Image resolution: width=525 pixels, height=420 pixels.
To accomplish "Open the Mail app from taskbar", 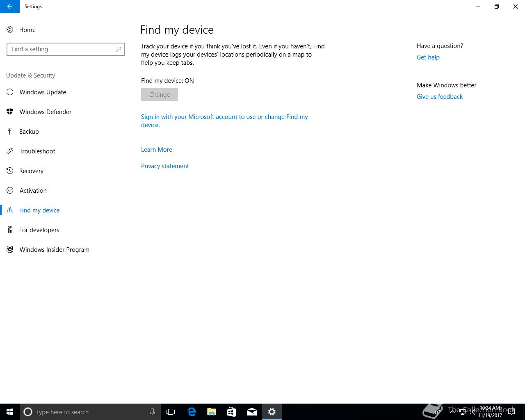I will (x=252, y=412).
